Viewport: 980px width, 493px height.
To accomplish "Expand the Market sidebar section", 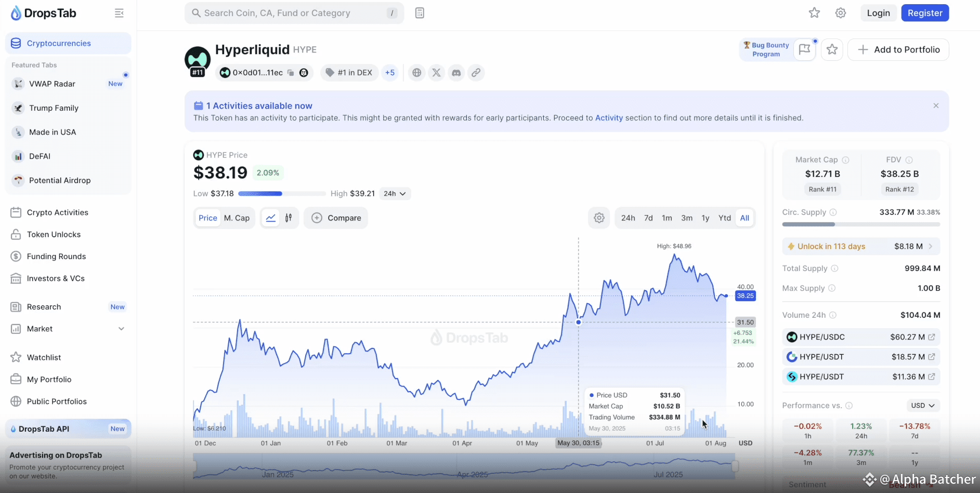I will point(68,329).
